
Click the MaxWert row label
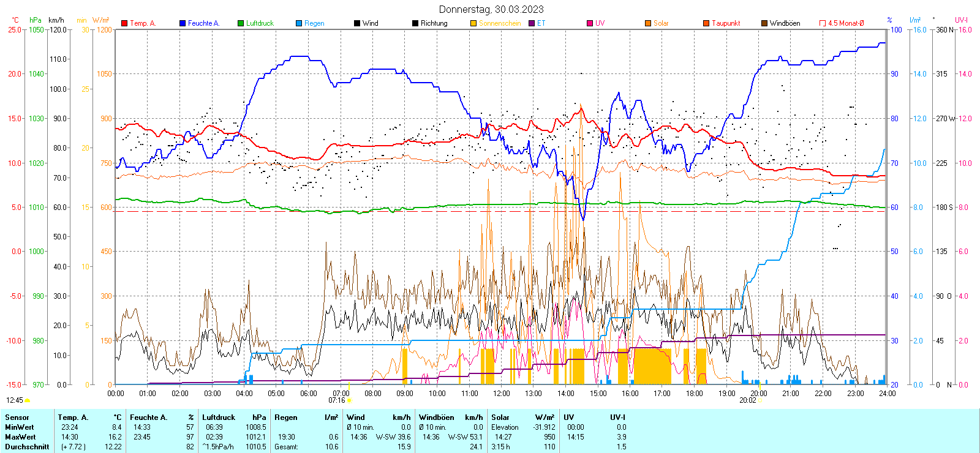point(20,437)
